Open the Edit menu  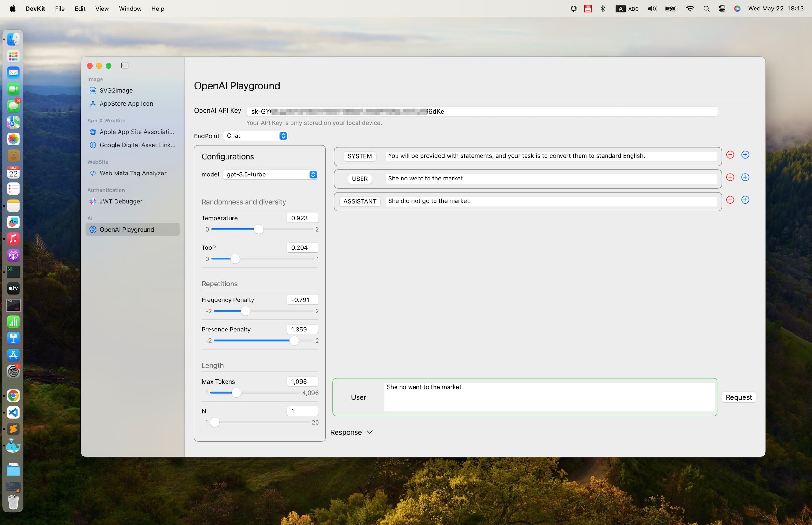click(80, 9)
